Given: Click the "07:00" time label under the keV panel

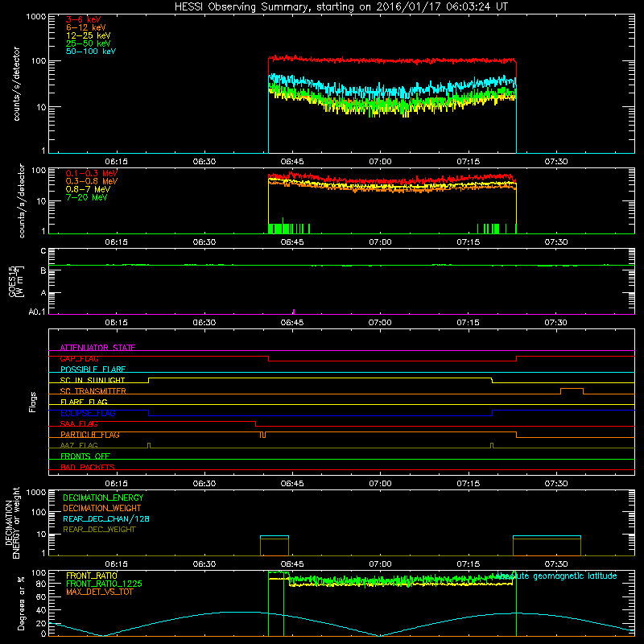Looking at the screenshot, I should click(x=380, y=162).
